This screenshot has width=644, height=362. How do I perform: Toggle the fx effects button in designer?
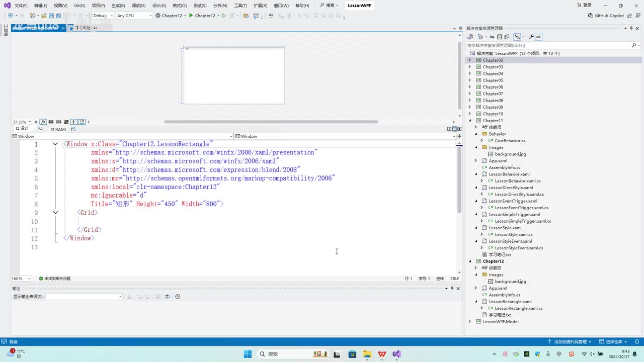click(x=43, y=122)
